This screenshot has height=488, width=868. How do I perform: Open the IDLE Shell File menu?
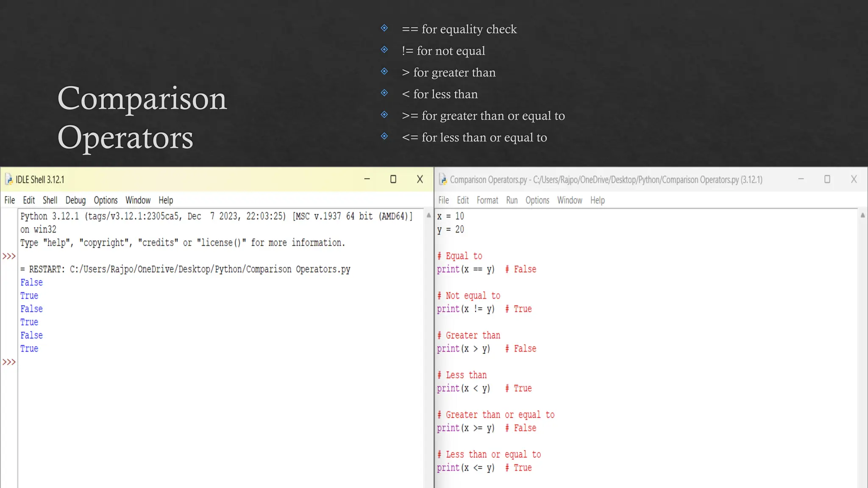(9, 200)
